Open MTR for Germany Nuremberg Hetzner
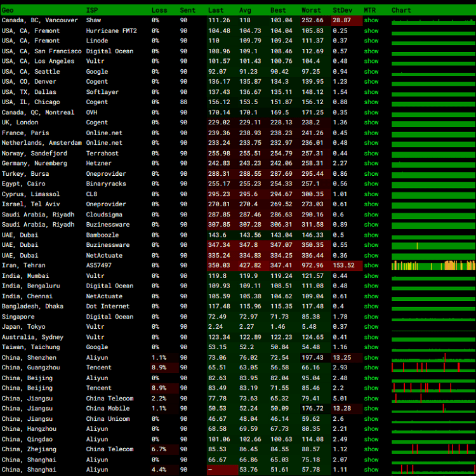The height and width of the screenshot is (476, 476). coord(371,163)
